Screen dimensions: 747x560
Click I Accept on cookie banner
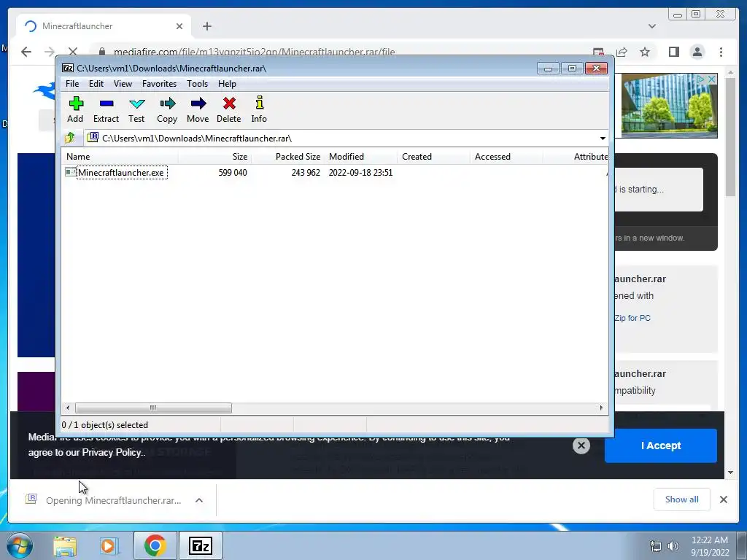(661, 446)
